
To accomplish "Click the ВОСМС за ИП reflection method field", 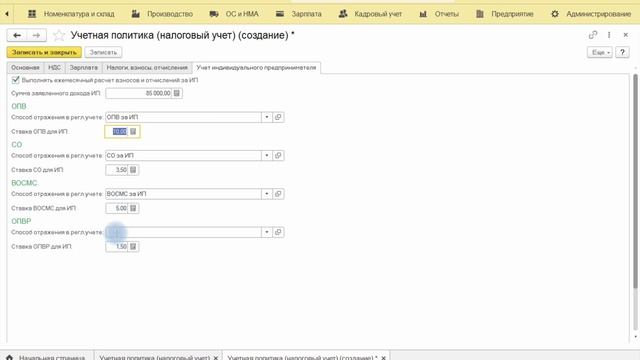I will (x=183, y=194).
